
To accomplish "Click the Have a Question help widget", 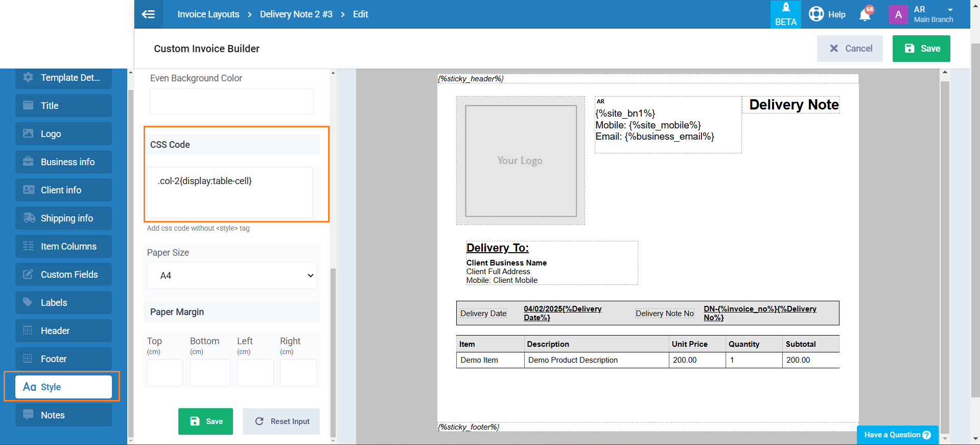I will click(897, 435).
